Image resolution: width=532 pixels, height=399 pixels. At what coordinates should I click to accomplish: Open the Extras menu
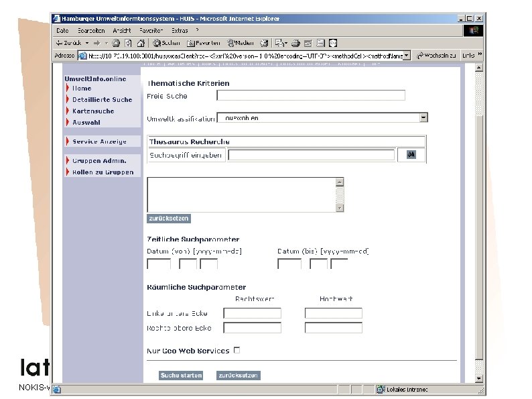(x=180, y=31)
